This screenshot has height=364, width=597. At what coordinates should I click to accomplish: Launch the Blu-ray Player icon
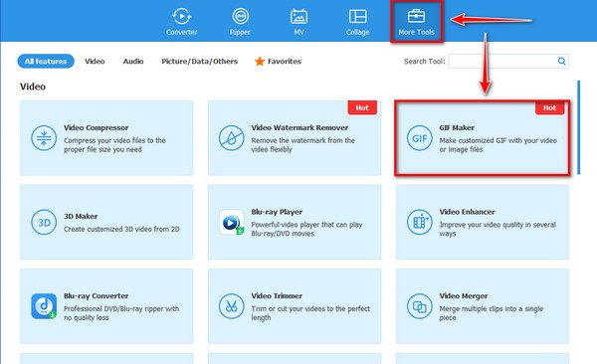point(232,223)
